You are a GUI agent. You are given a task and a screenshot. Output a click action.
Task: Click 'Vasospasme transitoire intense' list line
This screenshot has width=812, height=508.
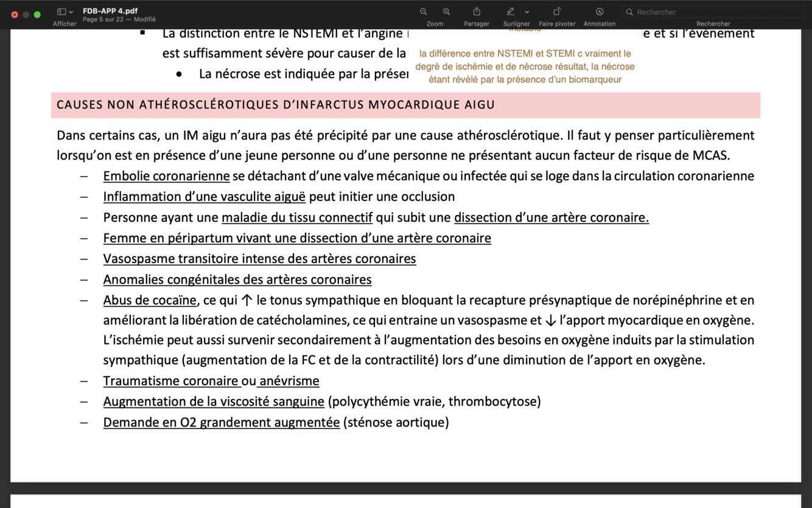click(259, 259)
